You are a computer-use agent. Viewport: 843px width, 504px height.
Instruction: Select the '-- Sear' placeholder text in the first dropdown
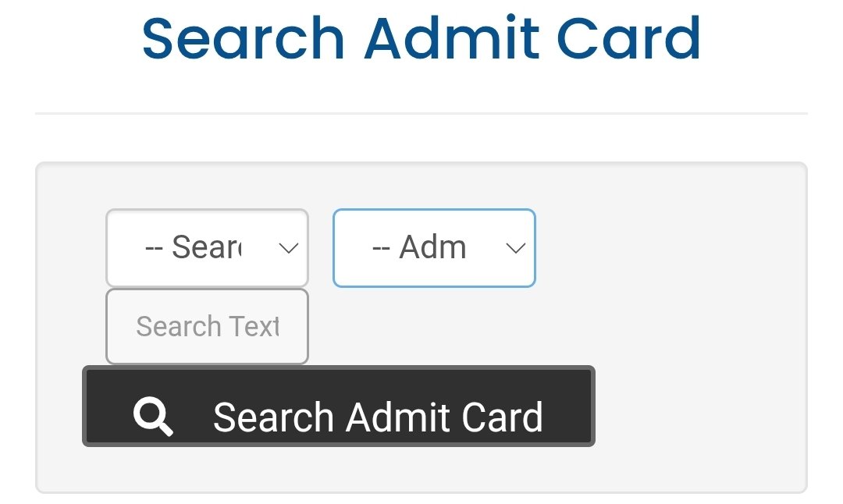pyautogui.click(x=194, y=248)
